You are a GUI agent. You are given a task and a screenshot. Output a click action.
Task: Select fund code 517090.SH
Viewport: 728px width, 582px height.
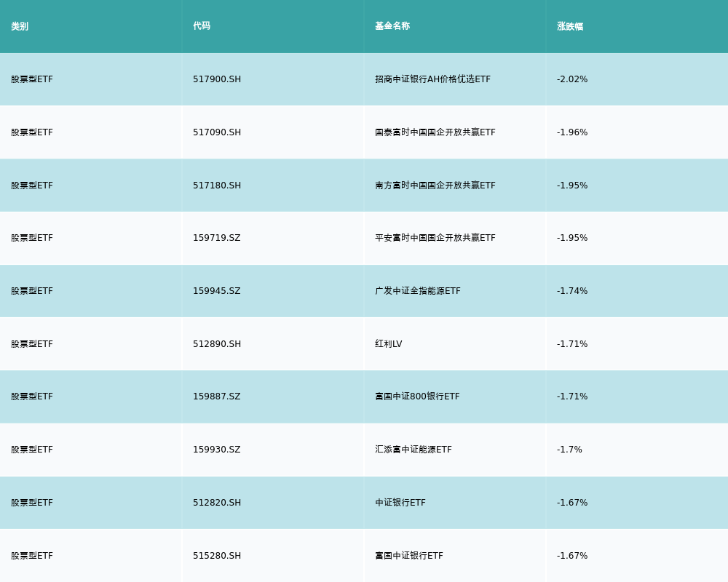point(217,132)
